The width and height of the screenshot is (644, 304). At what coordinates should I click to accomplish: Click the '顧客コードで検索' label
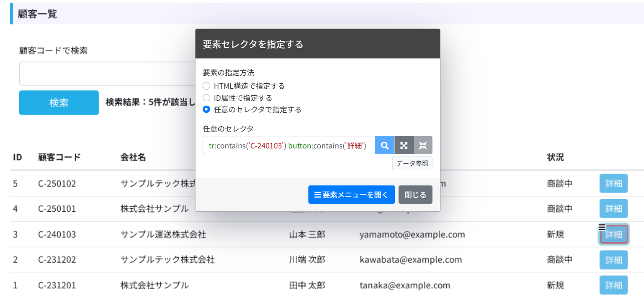point(53,50)
